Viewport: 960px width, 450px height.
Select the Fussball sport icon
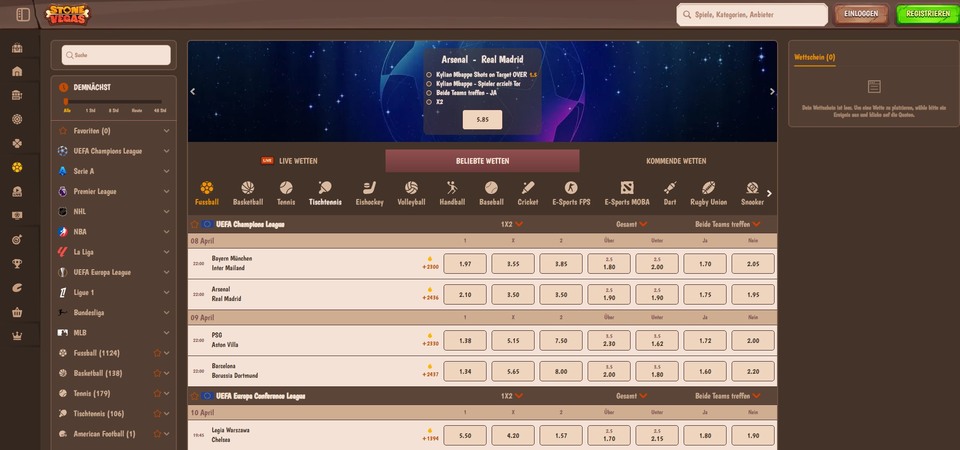(x=207, y=188)
